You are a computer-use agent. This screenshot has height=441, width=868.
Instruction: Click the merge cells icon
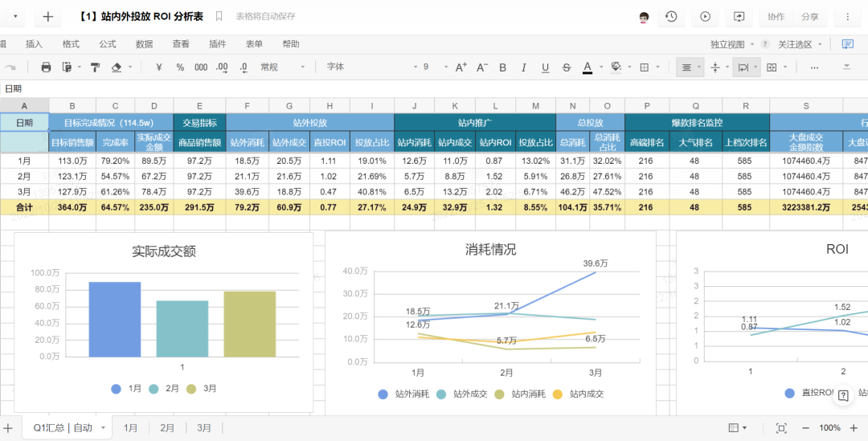pyautogui.click(x=771, y=67)
